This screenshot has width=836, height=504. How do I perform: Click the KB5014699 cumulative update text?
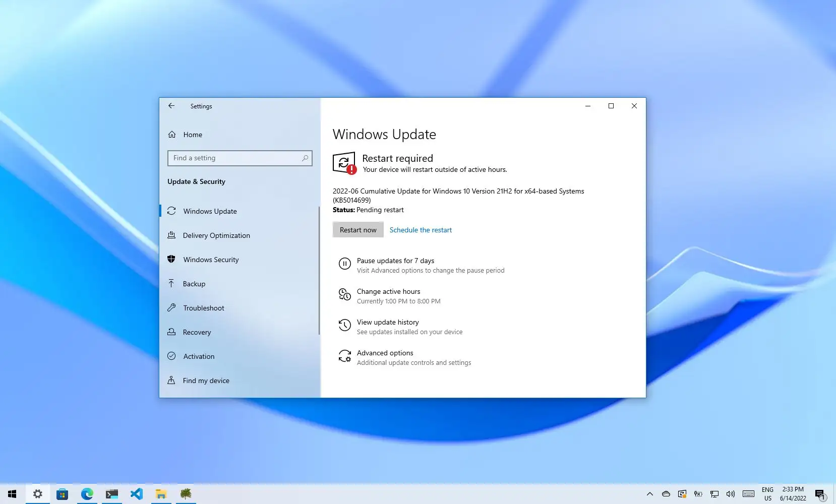tap(458, 196)
